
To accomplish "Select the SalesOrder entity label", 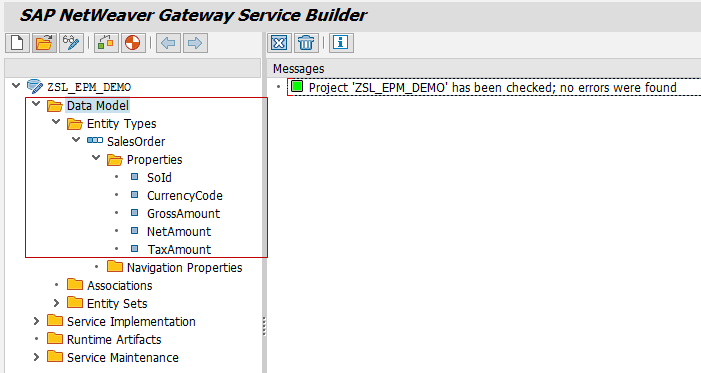I will click(x=136, y=142).
